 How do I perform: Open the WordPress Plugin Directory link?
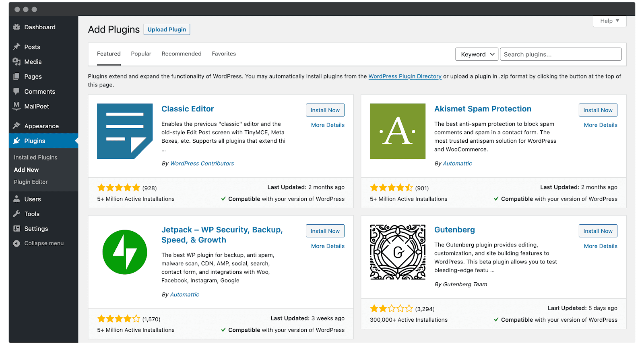405,76
